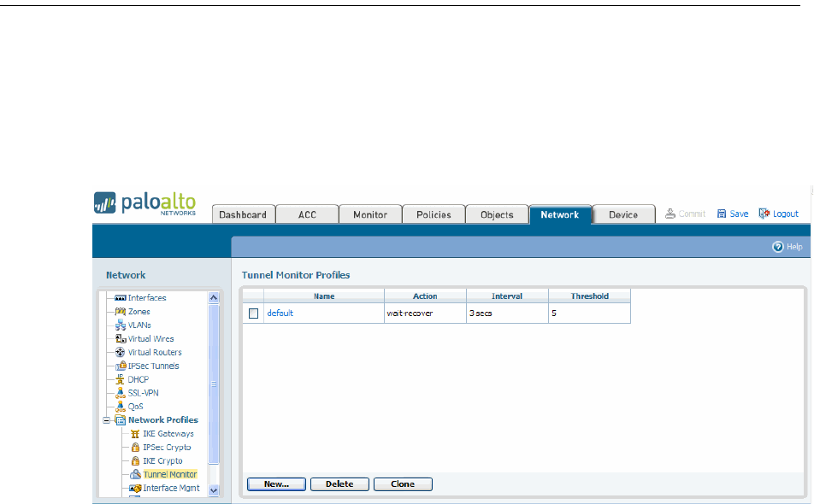Open the Virtual Routers tree label

click(155, 352)
